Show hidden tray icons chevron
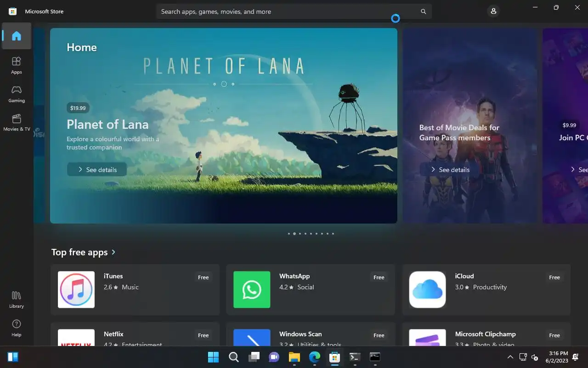This screenshot has height=368, width=588. [510, 357]
